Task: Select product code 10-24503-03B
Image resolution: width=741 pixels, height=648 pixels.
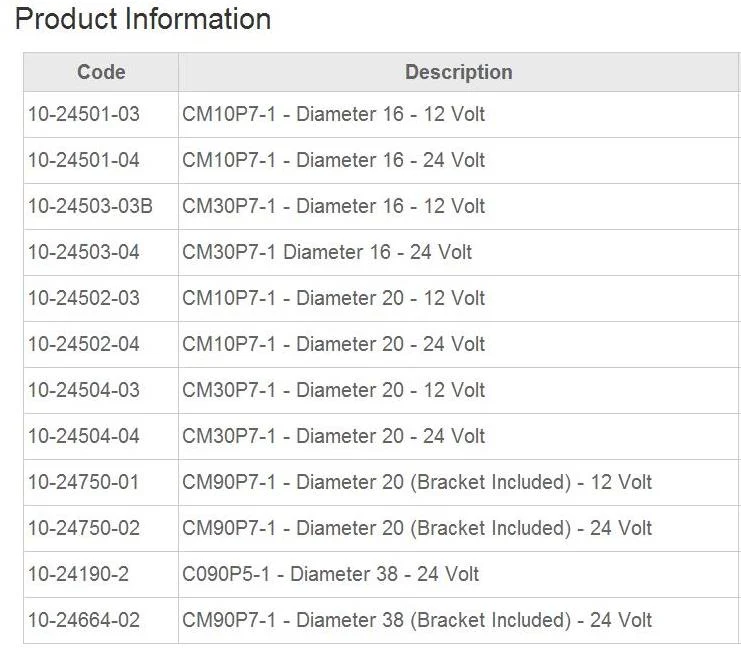Action: [x=90, y=206]
